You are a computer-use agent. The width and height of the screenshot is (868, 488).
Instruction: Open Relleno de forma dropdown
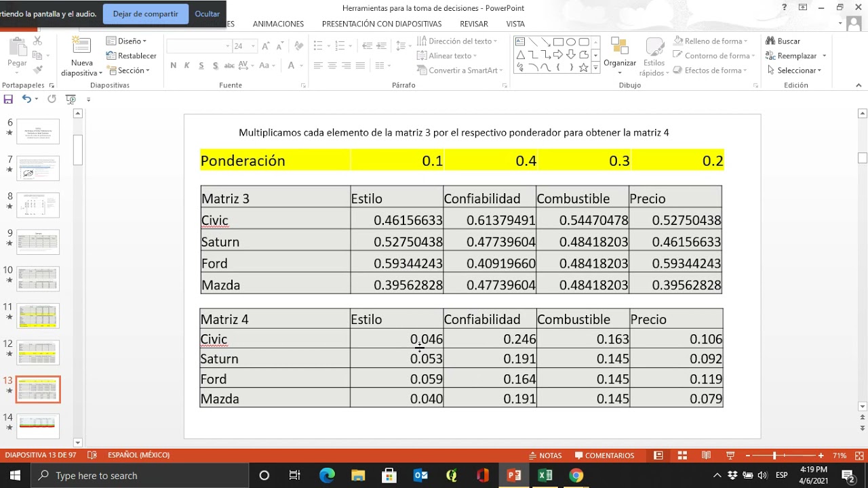click(713, 41)
